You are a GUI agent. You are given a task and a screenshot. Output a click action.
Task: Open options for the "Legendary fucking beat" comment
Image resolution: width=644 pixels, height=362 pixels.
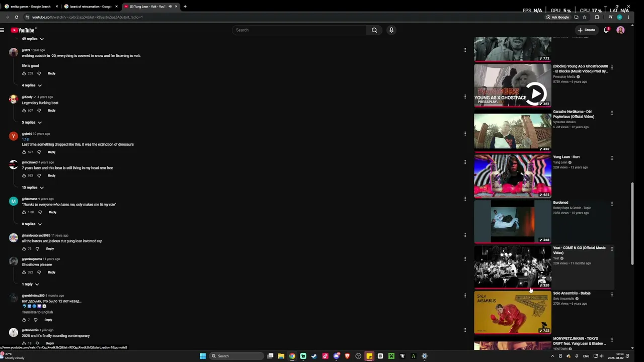(465, 96)
